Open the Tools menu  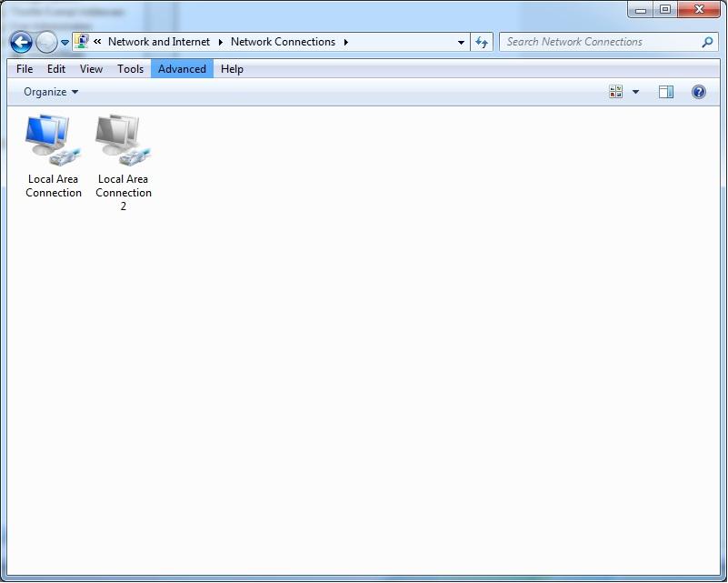click(x=130, y=69)
